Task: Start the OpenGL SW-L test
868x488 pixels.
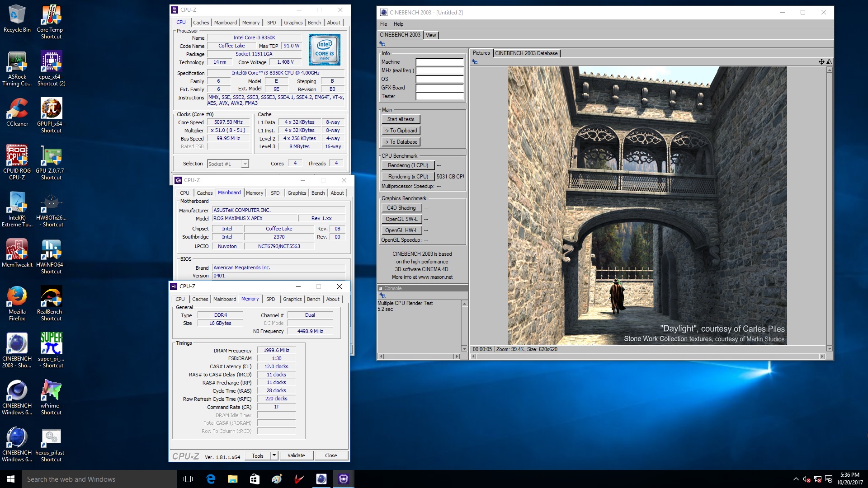Action: [x=401, y=219]
